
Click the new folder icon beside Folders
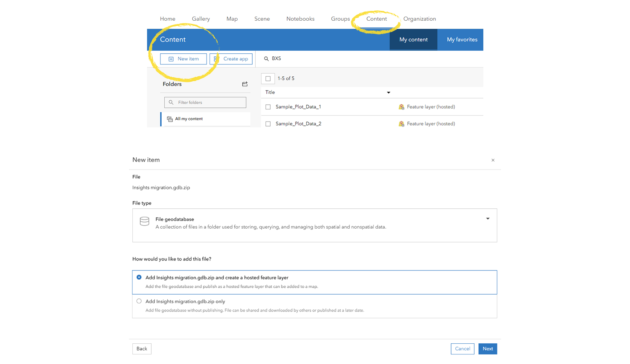coord(245,84)
